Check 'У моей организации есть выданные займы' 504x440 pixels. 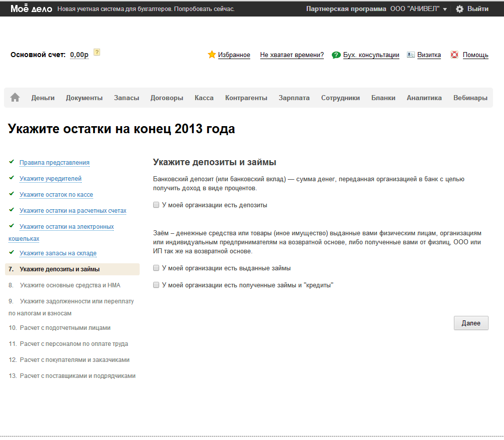pos(156,268)
